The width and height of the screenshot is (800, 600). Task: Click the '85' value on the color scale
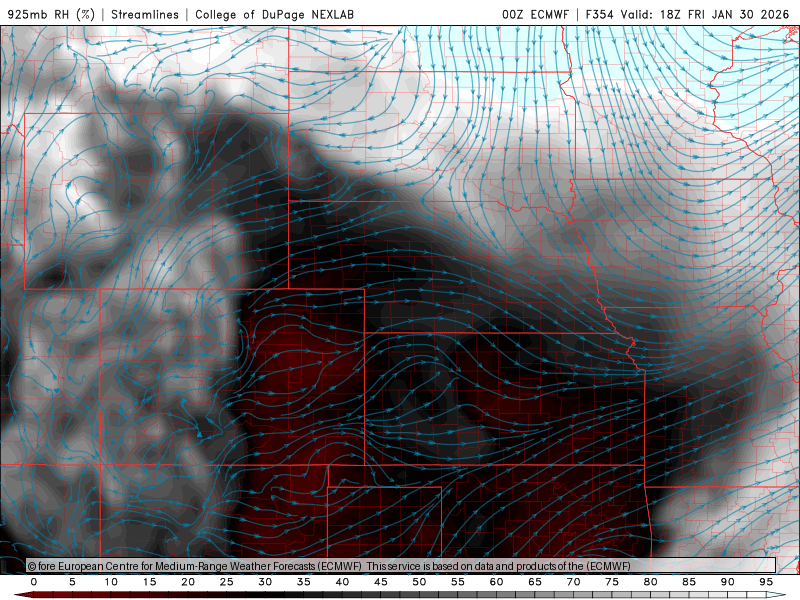689,582
